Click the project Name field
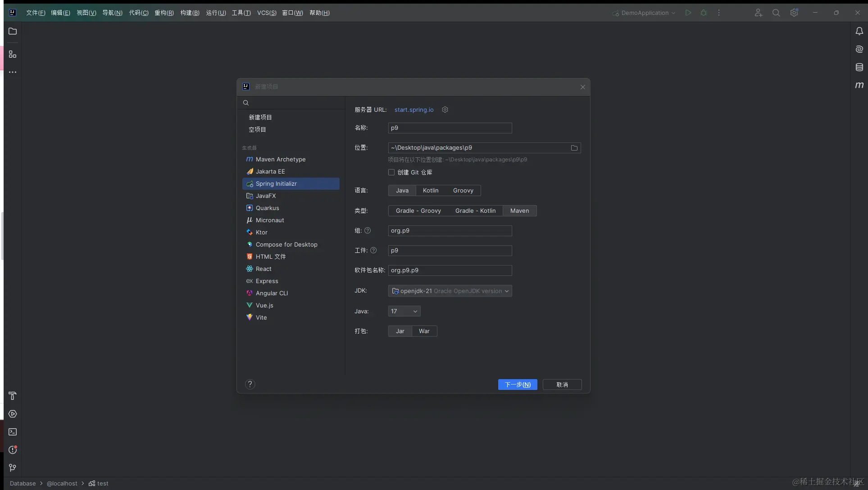The image size is (868, 490). point(450,128)
